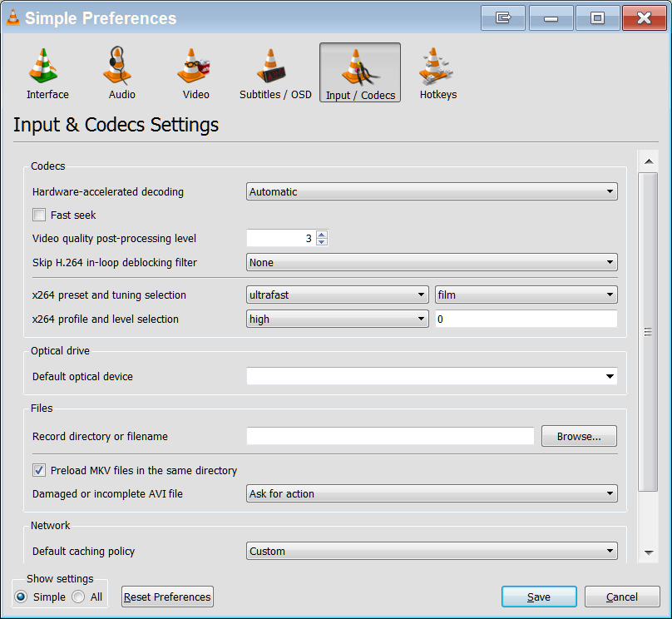672x619 pixels.
Task: Open the x264 preset ultrafast dropdown
Action: click(338, 295)
